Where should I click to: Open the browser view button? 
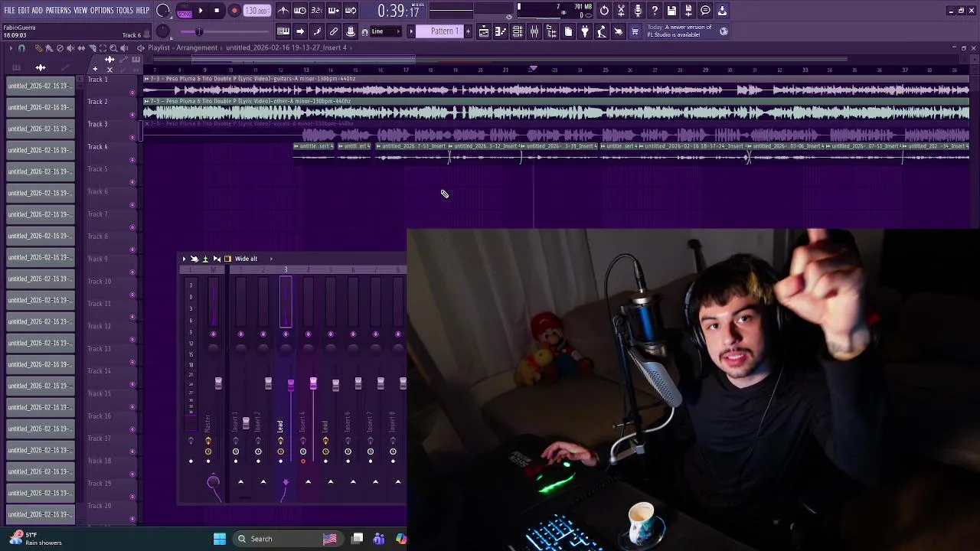coord(551,31)
